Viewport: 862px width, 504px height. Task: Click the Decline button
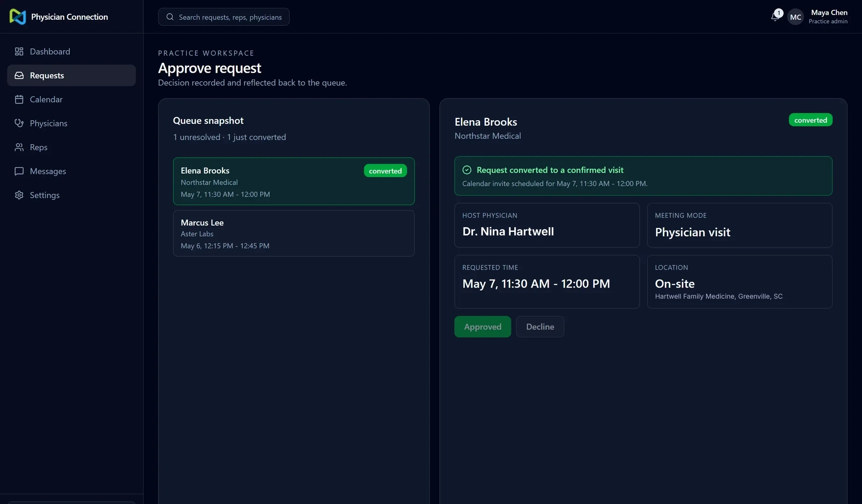(540, 327)
